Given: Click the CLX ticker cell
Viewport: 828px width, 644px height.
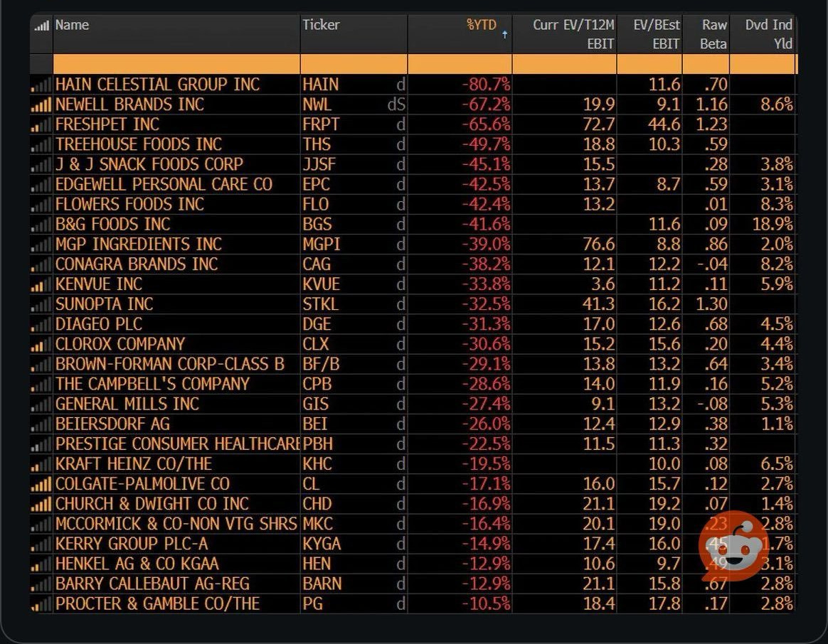Looking at the screenshot, I should tap(315, 344).
